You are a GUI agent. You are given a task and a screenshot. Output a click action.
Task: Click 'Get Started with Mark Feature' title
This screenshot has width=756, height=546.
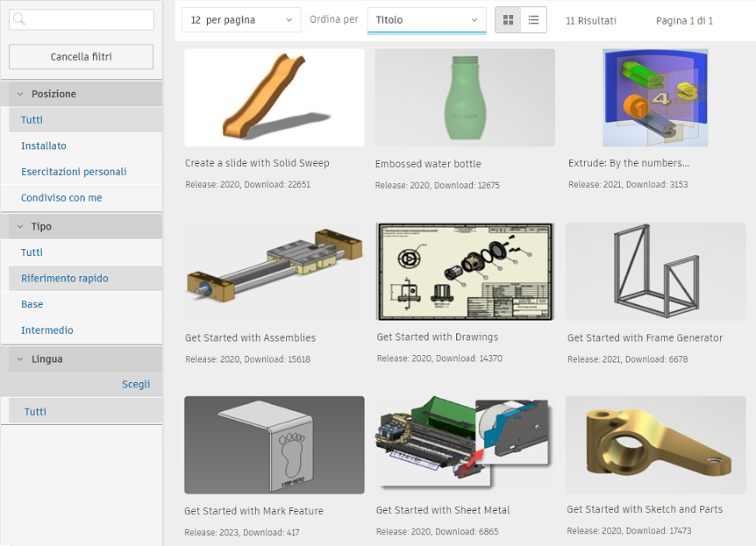[x=253, y=511]
